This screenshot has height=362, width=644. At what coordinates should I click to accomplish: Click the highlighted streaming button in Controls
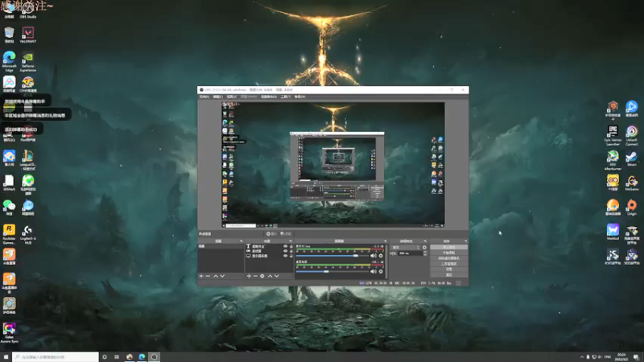point(448,248)
